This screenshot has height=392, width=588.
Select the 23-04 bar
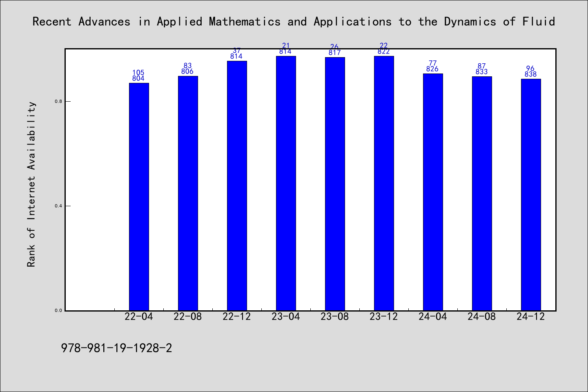[286, 183]
